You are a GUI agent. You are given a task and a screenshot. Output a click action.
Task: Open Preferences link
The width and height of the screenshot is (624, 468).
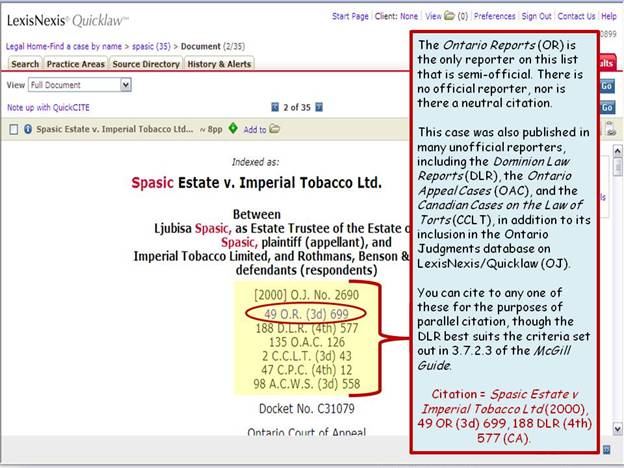coord(494,16)
